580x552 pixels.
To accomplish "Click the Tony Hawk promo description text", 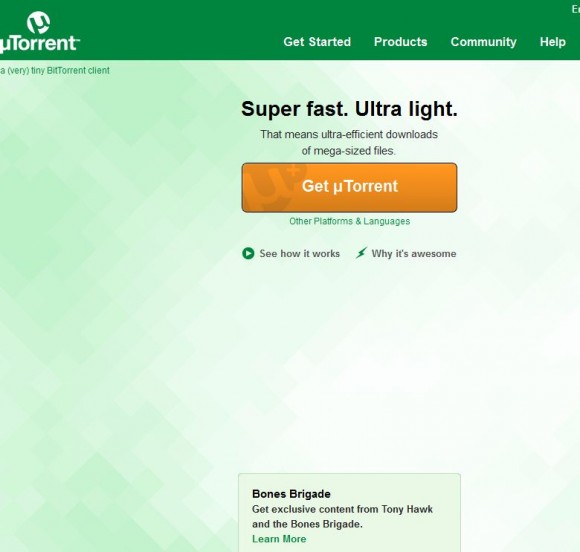I will 343,517.
